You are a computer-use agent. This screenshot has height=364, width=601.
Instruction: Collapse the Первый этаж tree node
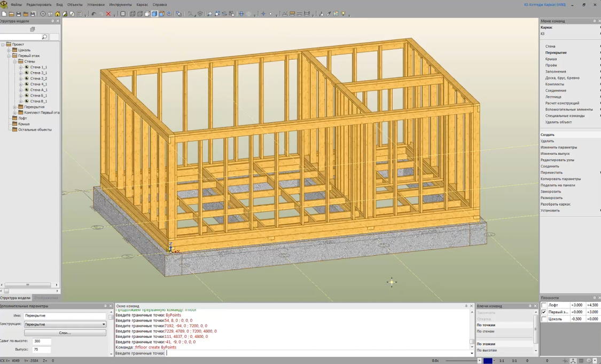pyautogui.click(x=9, y=56)
